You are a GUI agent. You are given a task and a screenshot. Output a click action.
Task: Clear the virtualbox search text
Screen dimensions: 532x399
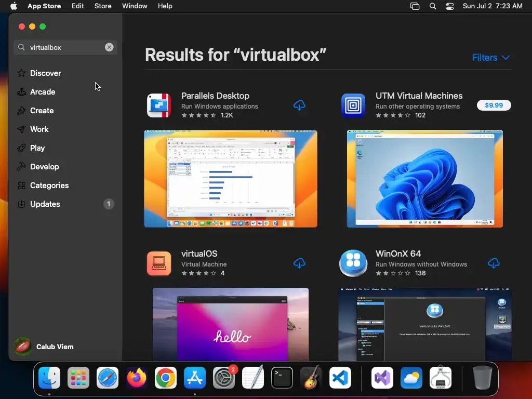point(109,47)
